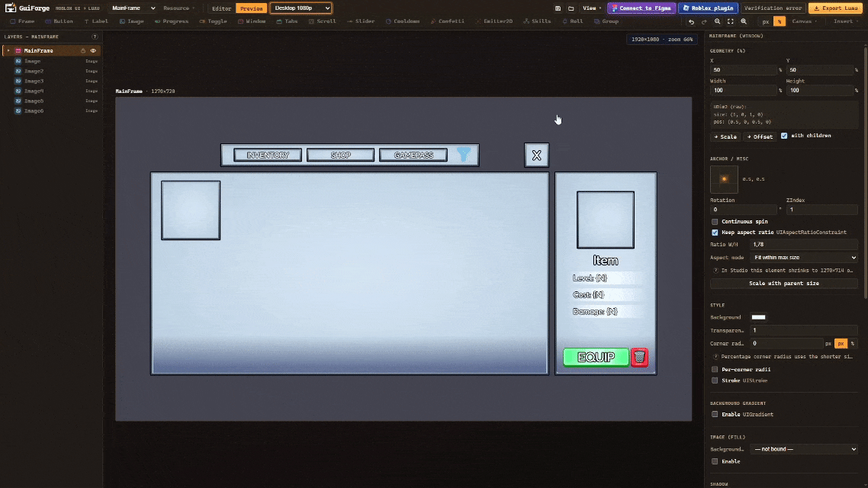Screen dimensions: 868x488
Task: Insert a Label element
Action: pos(96,21)
